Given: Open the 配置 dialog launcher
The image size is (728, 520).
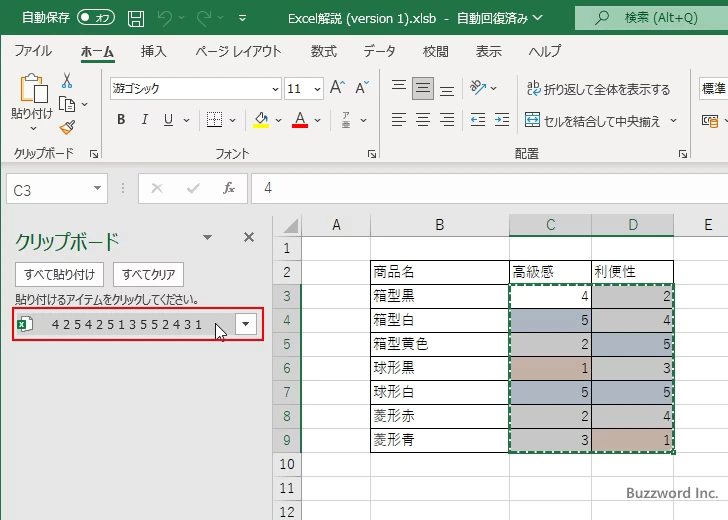Looking at the screenshot, I should 683,154.
